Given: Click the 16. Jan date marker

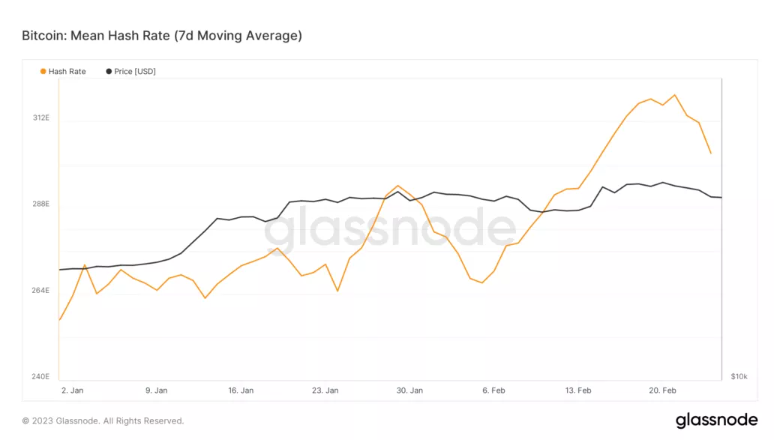Looking at the screenshot, I should click(x=241, y=391).
